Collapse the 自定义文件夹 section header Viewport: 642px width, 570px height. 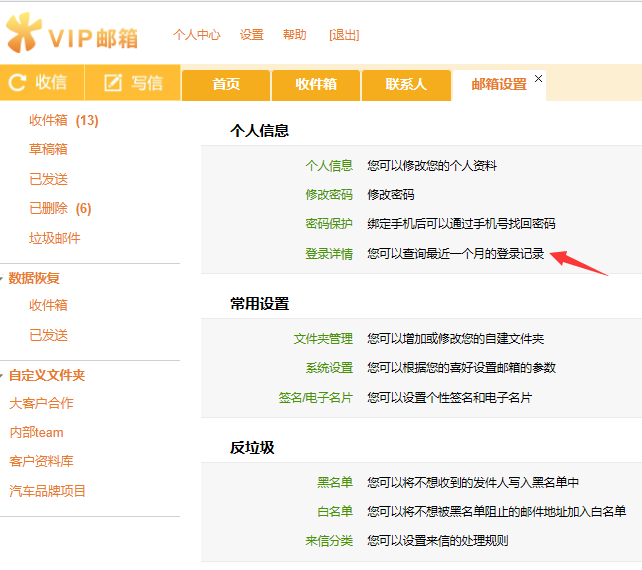(46, 375)
